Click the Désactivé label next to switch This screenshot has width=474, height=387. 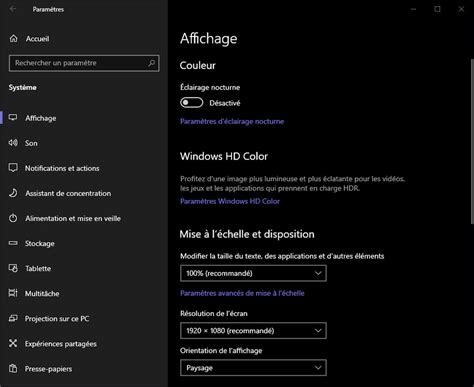pyautogui.click(x=225, y=103)
